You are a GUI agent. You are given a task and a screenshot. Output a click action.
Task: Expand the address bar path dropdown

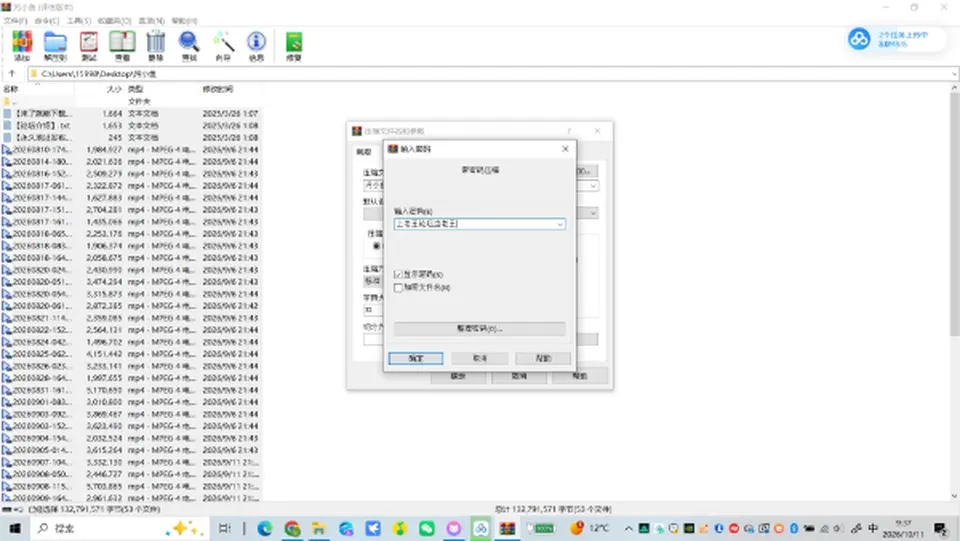[953, 74]
